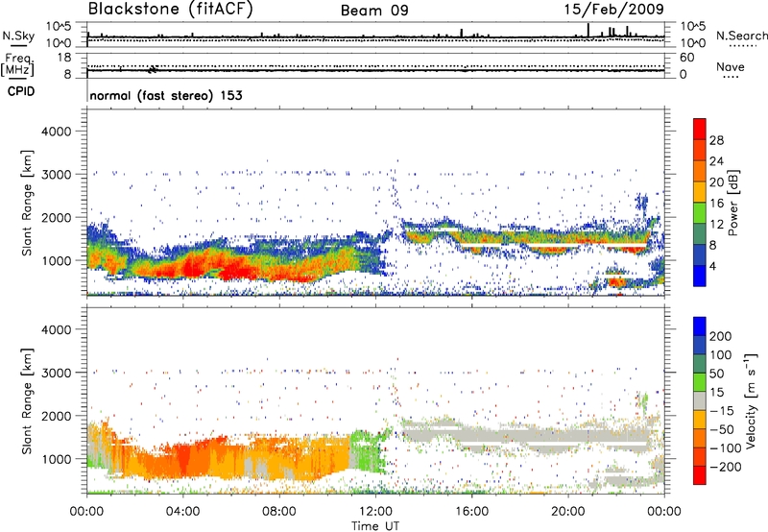Select the normal (fast stereo) 153 text
768x532 pixels.
(x=166, y=95)
